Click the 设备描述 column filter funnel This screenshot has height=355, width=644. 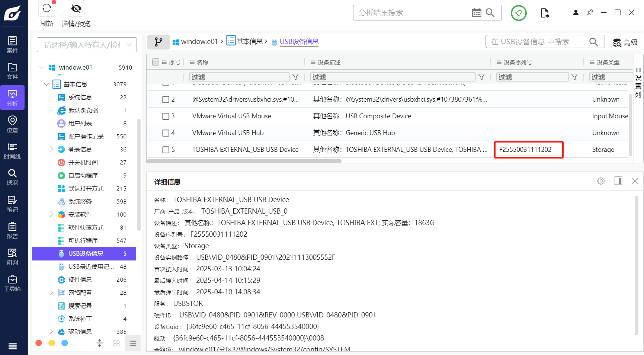481,77
